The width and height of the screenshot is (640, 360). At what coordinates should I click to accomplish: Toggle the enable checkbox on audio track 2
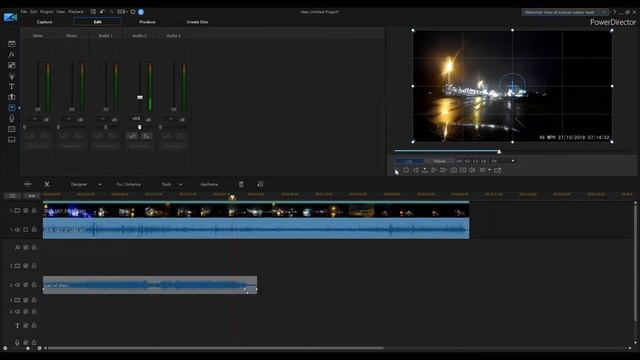[26, 284]
